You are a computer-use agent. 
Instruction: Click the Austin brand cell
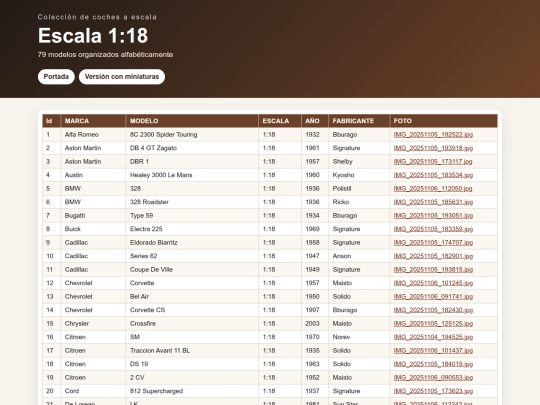[93, 175]
